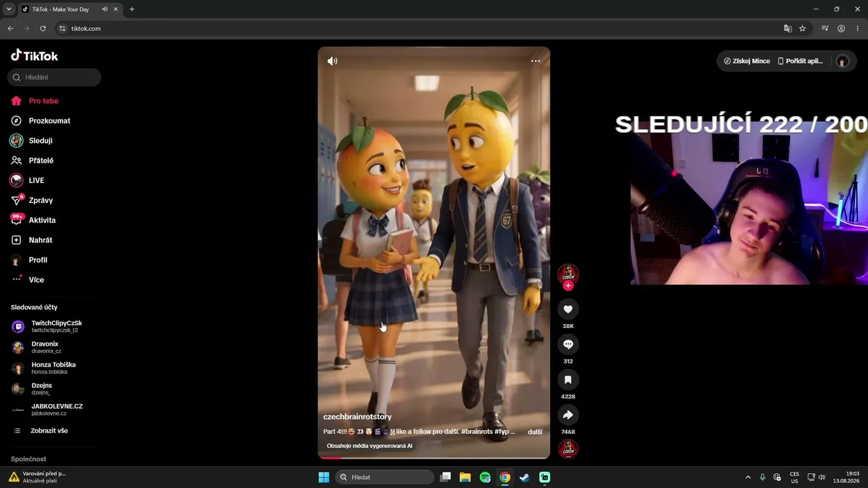This screenshot has width=868, height=488.
Task: Go to Profil in the sidebar
Action: click(38, 260)
